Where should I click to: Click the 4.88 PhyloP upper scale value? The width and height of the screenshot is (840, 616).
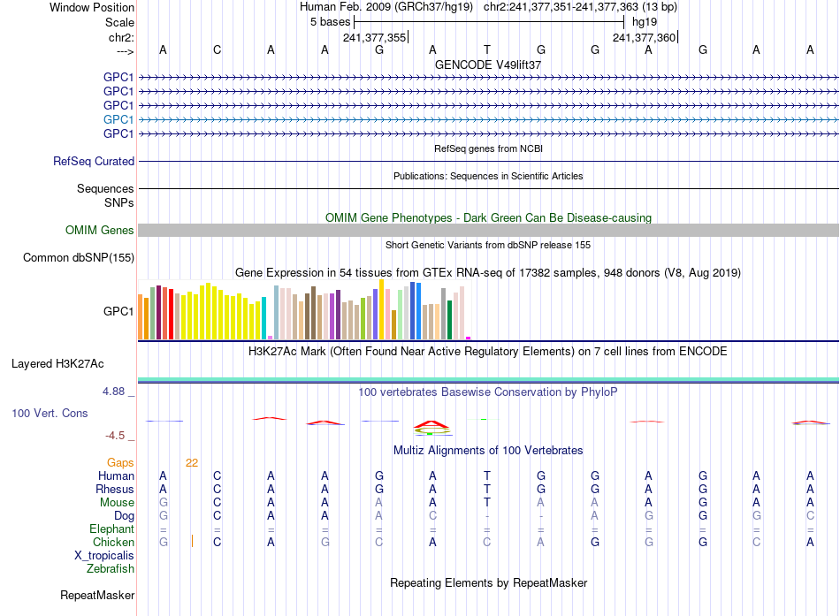pyautogui.click(x=113, y=392)
